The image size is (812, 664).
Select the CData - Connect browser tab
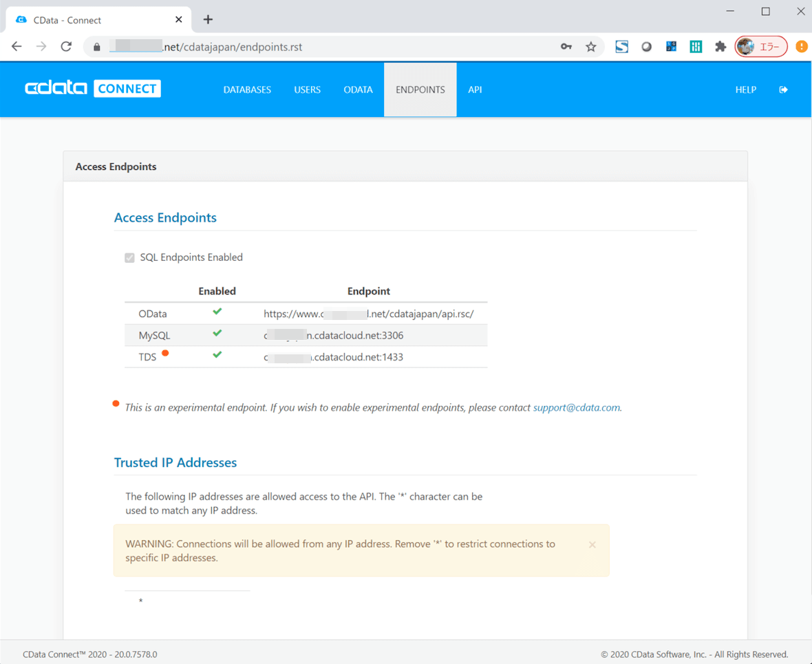(98, 20)
